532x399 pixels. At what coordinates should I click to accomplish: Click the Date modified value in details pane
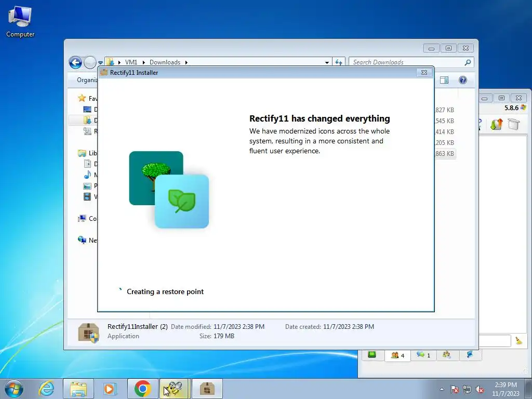[239, 326]
